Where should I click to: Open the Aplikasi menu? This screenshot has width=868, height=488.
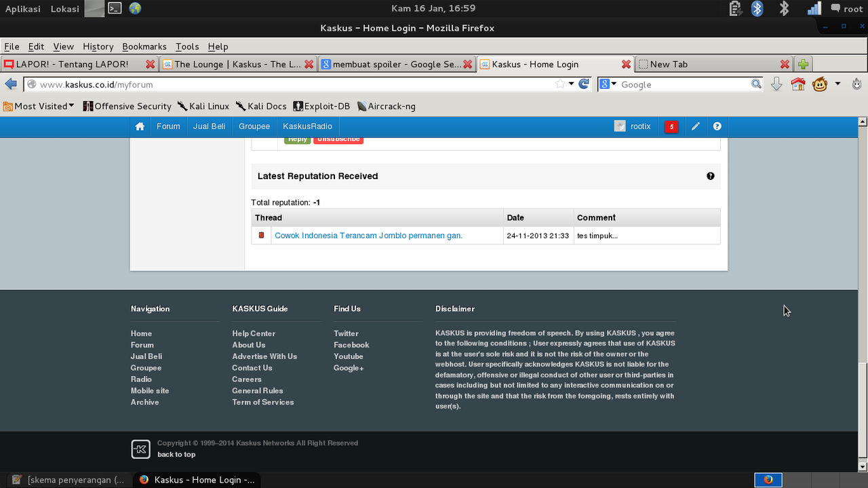(22, 9)
